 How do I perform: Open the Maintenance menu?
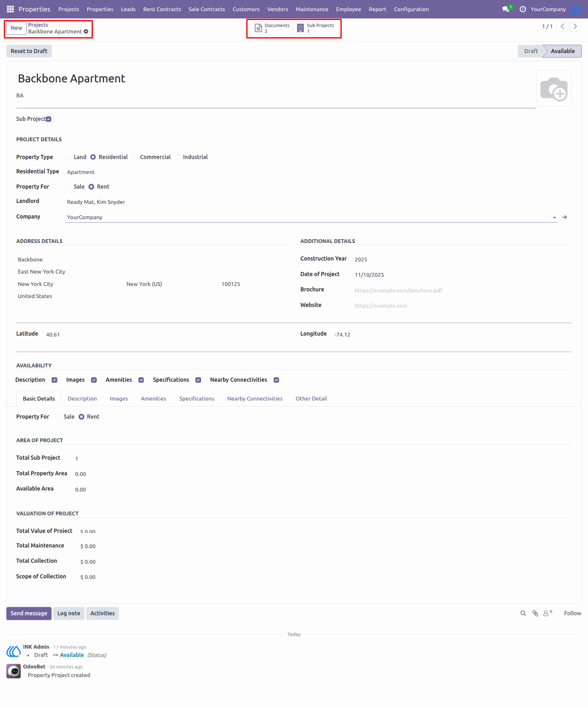pyautogui.click(x=312, y=9)
